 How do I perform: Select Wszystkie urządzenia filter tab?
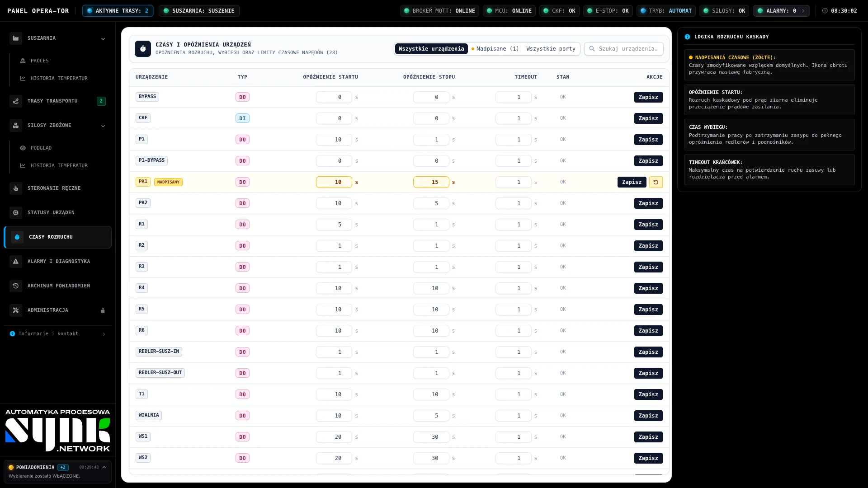431,49
